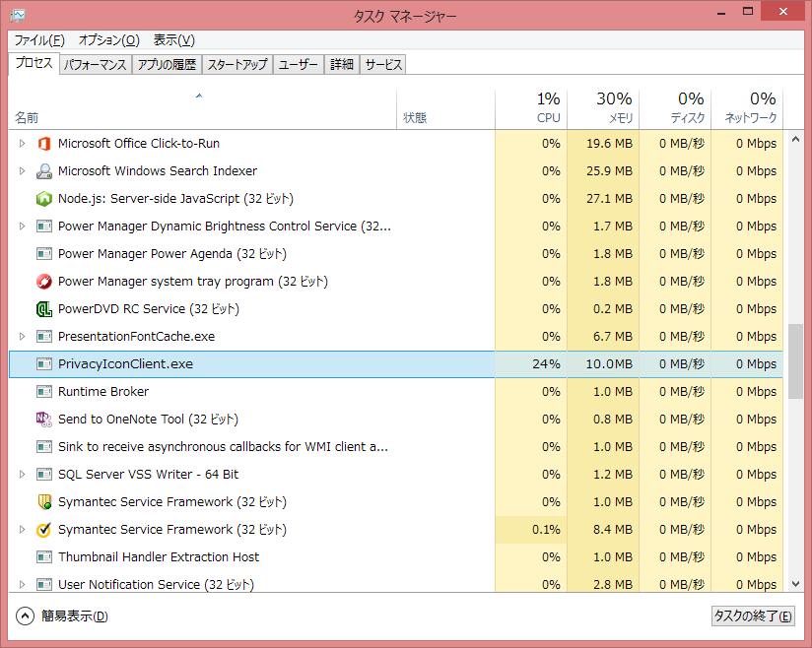Expand the Microsoft Office Click-to-Run process
This screenshot has width=812, height=648.
[x=23, y=144]
